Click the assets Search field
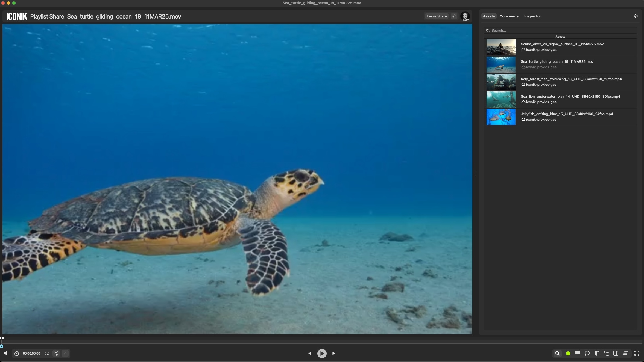The image size is (644, 362). pos(560,30)
